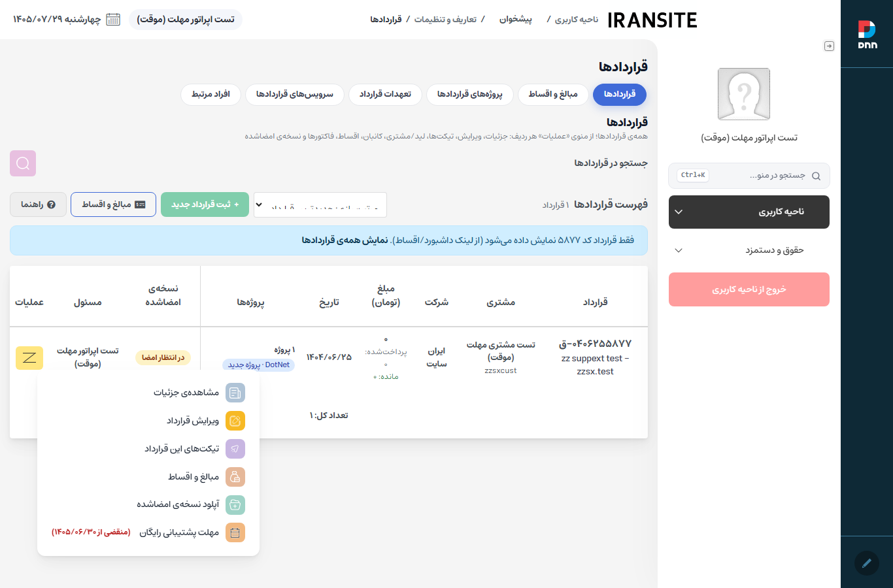Click the free support deadline calendar icon
This screenshot has width=893, height=588.
(235, 533)
